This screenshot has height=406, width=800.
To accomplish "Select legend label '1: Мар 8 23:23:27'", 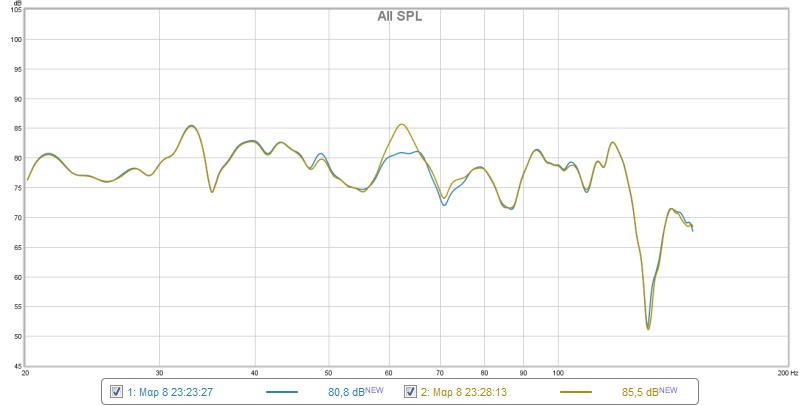I will (170, 392).
